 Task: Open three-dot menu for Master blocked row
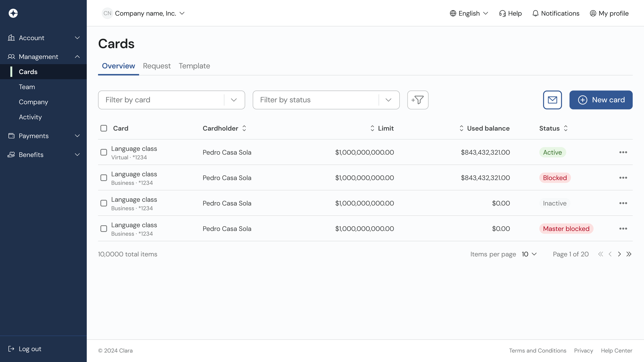[623, 229]
